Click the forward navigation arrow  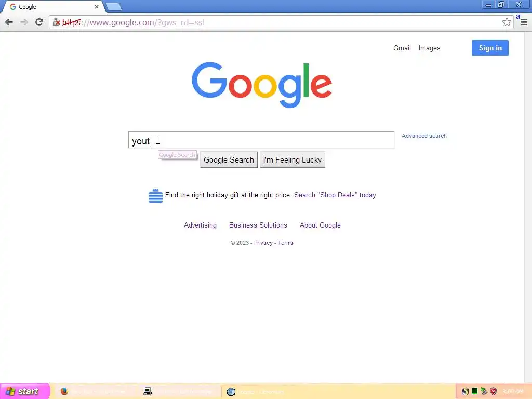[x=24, y=22]
